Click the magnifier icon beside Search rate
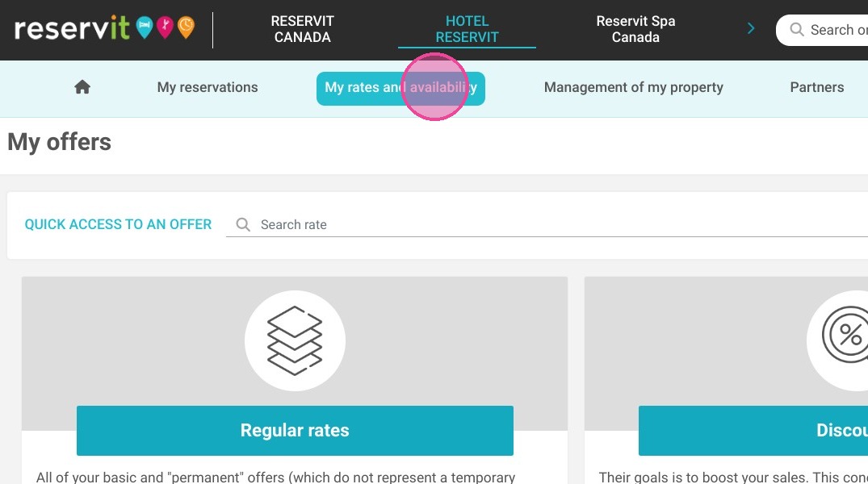Screen dimensions: 868x484 point(243,224)
